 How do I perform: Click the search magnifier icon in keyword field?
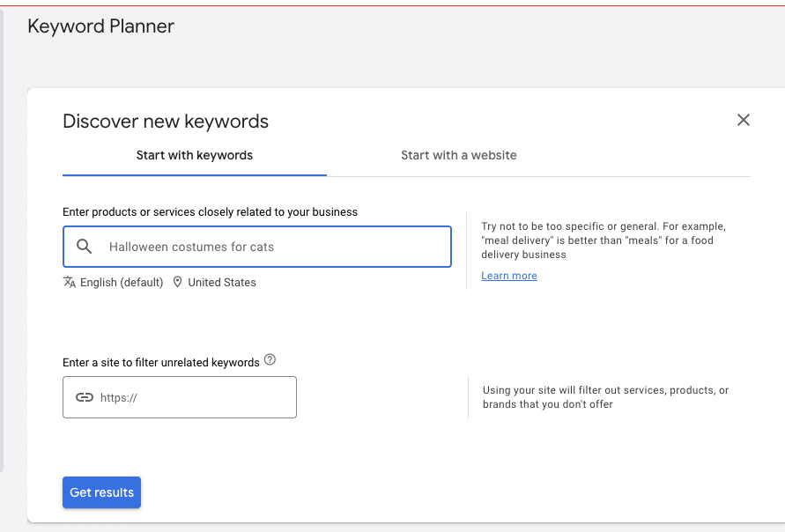(x=84, y=247)
